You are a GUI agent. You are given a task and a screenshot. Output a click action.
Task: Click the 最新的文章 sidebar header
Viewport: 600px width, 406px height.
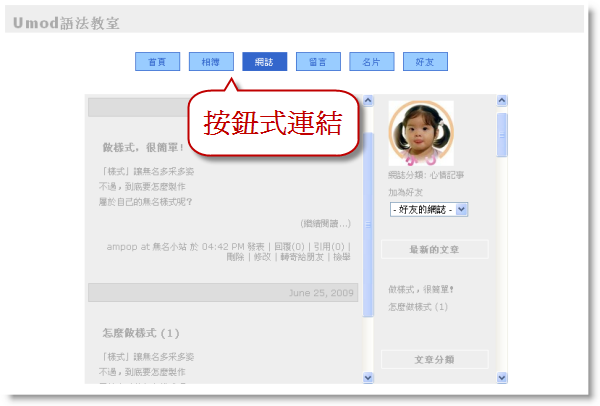pos(435,249)
